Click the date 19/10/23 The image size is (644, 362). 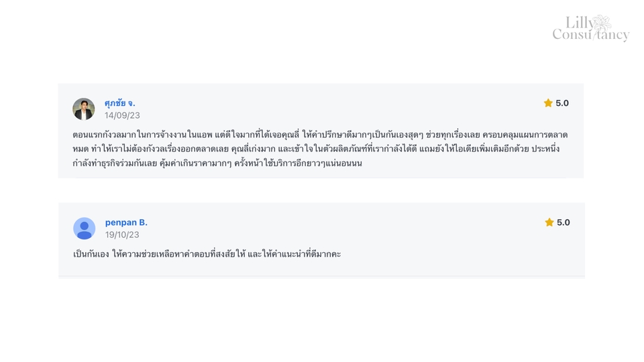click(x=122, y=235)
